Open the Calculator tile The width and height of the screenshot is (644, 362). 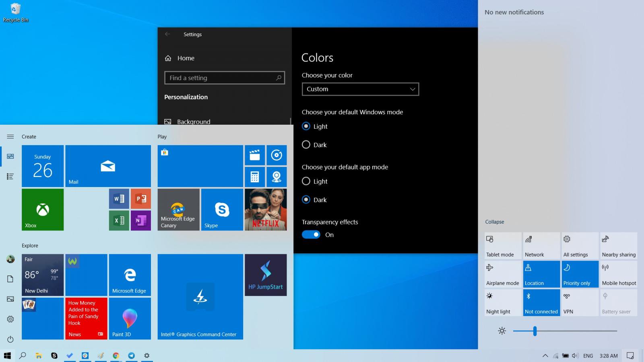tap(254, 177)
